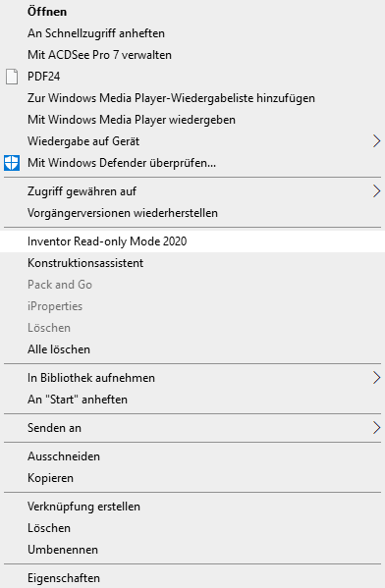Open Eigenschaften at the menu bottom

point(192,578)
